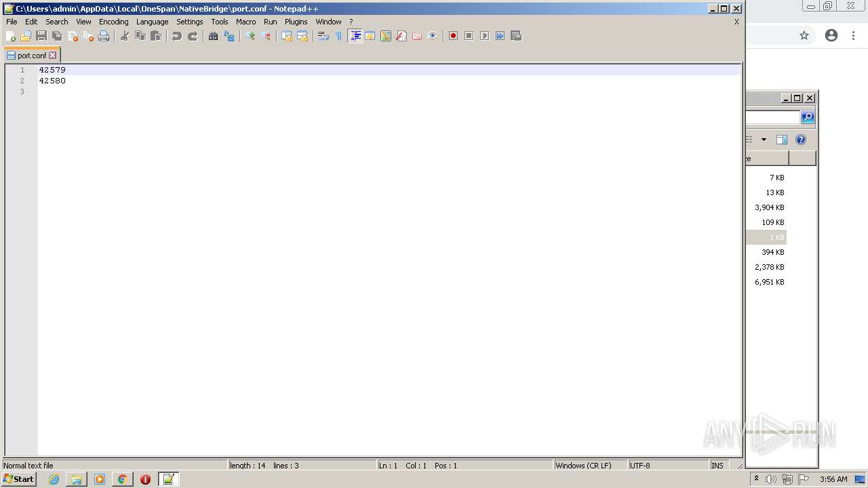Click INS mode in status bar
The image size is (868, 488).
click(717, 466)
